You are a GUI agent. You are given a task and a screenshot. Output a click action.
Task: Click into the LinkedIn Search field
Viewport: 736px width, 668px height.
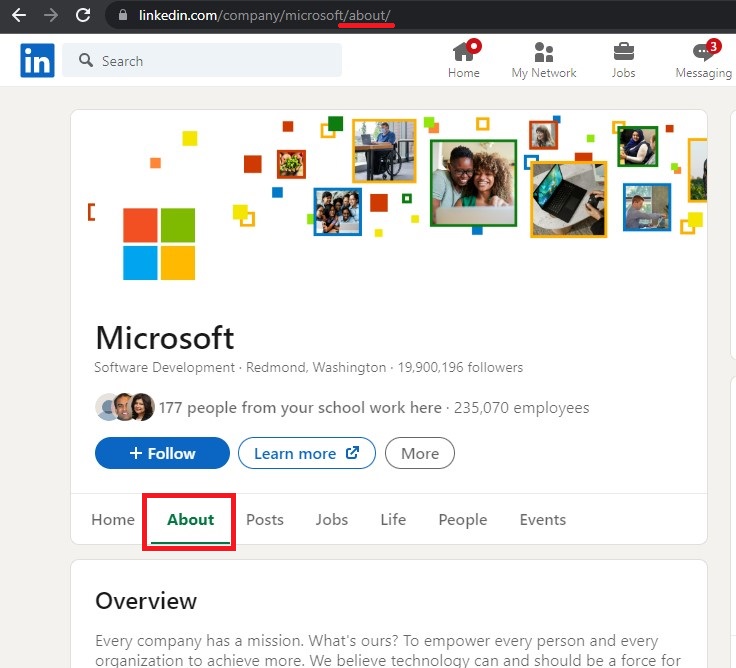(202, 60)
